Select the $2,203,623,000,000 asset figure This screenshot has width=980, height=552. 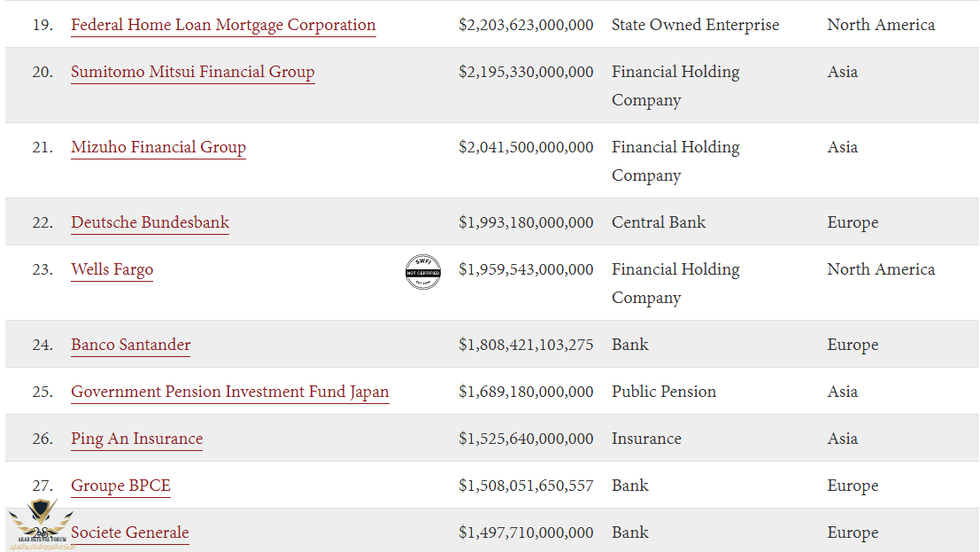[526, 25]
